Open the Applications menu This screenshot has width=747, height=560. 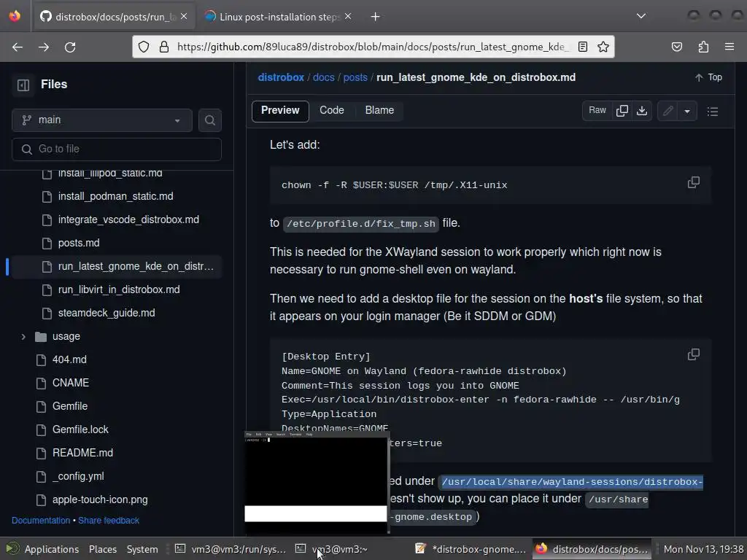(x=43, y=549)
